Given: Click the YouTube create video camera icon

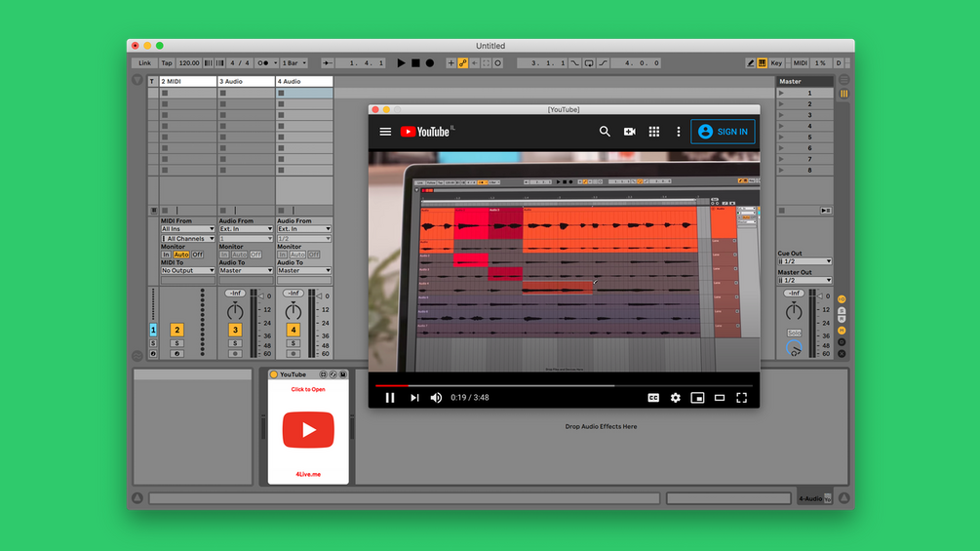Looking at the screenshot, I should [629, 132].
